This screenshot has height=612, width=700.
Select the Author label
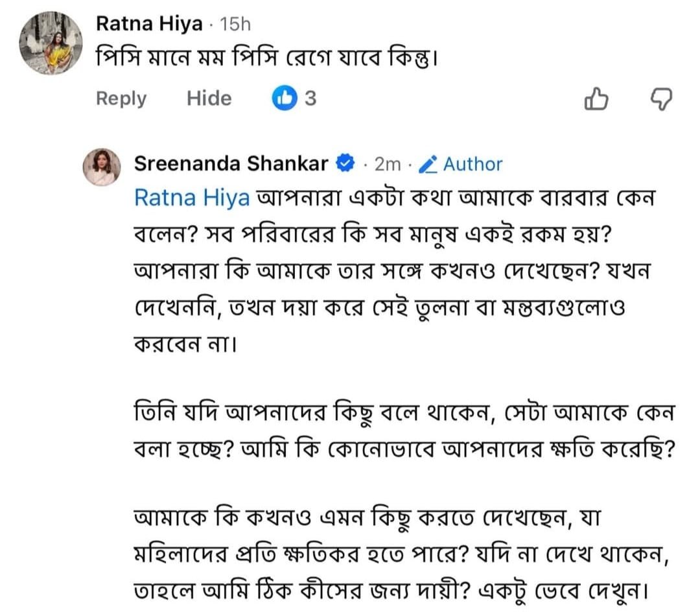[472, 165]
